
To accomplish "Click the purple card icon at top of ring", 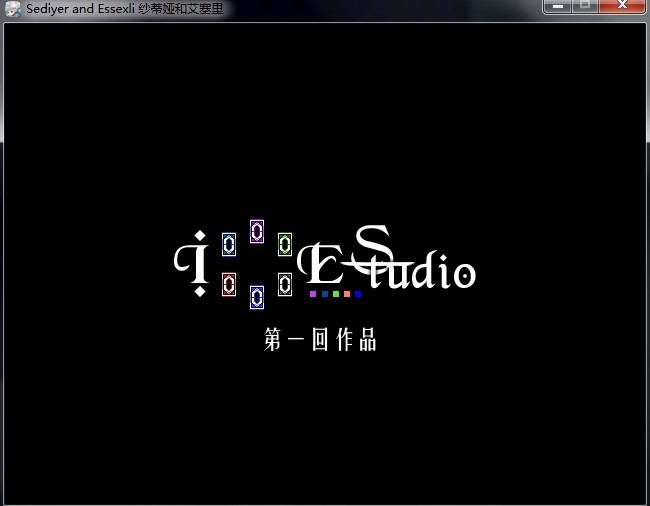I will 256,231.
